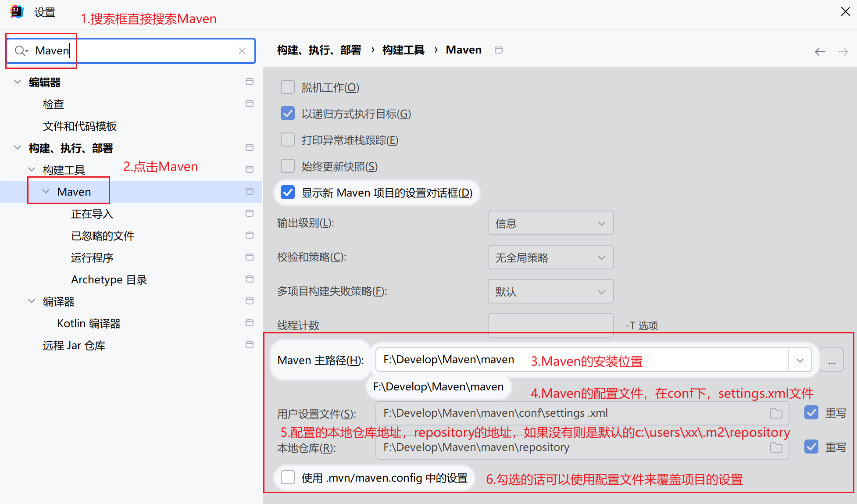Image resolution: width=857 pixels, height=504 pixels.
Task: Click the Maven settings search field
Action: pyautogui.click(x=131, y=51)
